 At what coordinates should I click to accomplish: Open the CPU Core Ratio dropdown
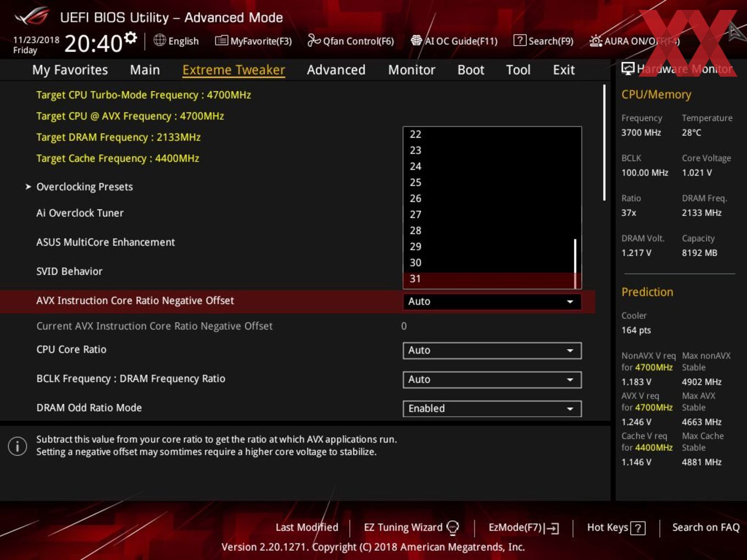point(492,350)
